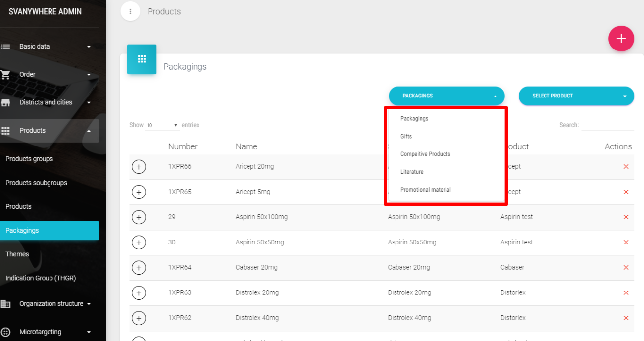This screenshot has height=341, width=644.
Task: Go to Themes in the sidebar
Action: [17, 254]
